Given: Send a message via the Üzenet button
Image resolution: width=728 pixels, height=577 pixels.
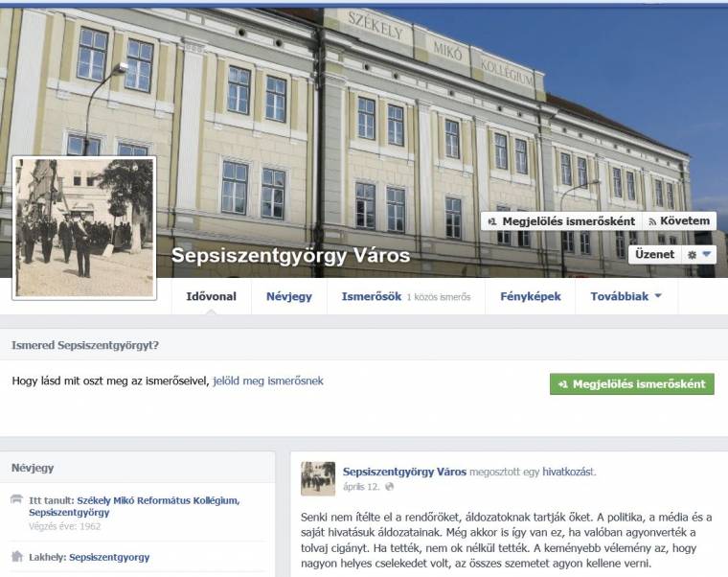Looking at the screenshot, I should (654, 255).
